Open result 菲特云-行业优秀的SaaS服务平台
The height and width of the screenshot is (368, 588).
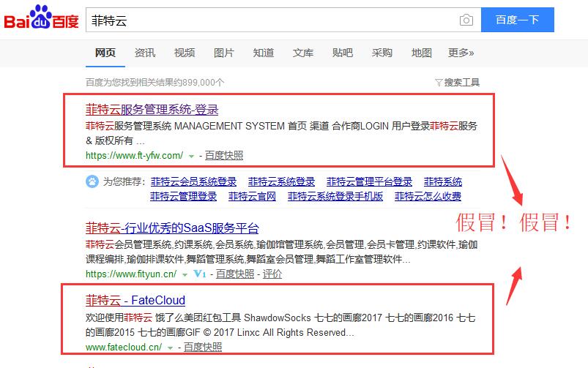[x=172, y=228]
